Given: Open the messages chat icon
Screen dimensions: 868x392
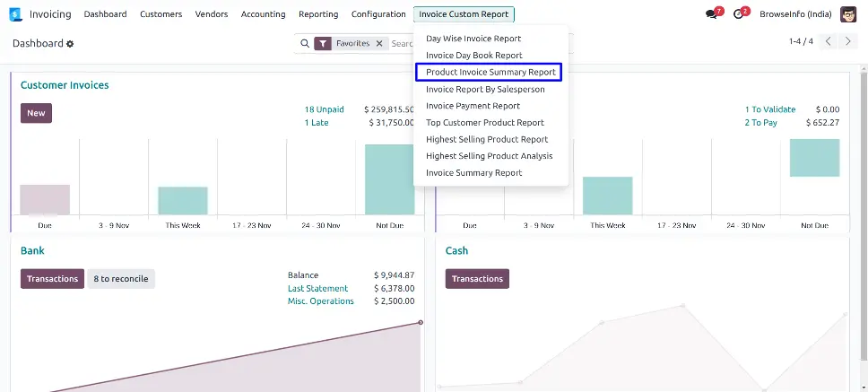Looking at the screenshot, I should [x=712, y=14].
